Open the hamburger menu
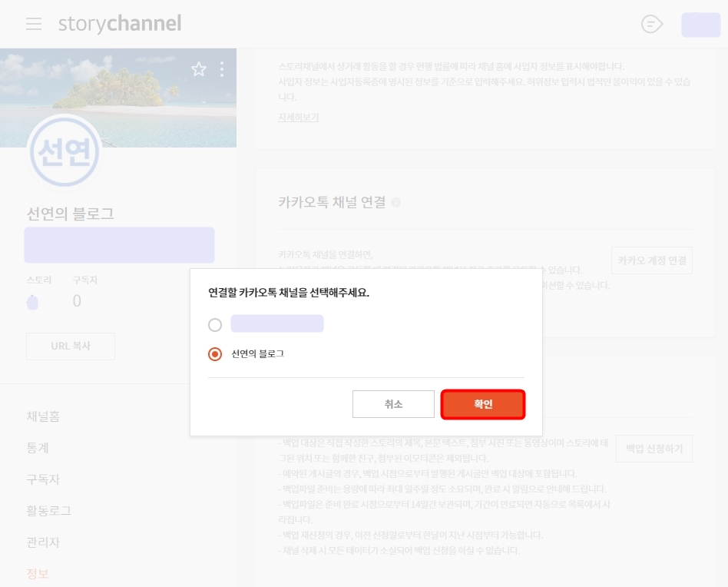This screenshot has height=587, width=728. 34,23
